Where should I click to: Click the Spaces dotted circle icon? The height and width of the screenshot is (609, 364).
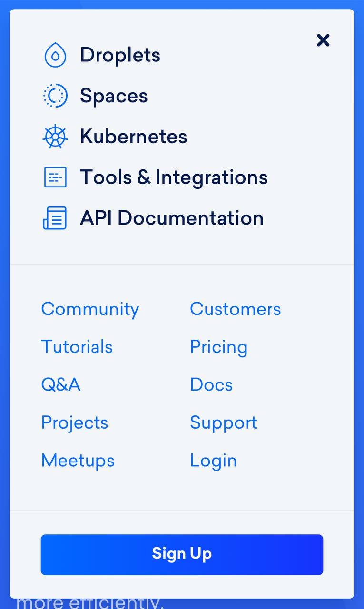pos(55,96)
